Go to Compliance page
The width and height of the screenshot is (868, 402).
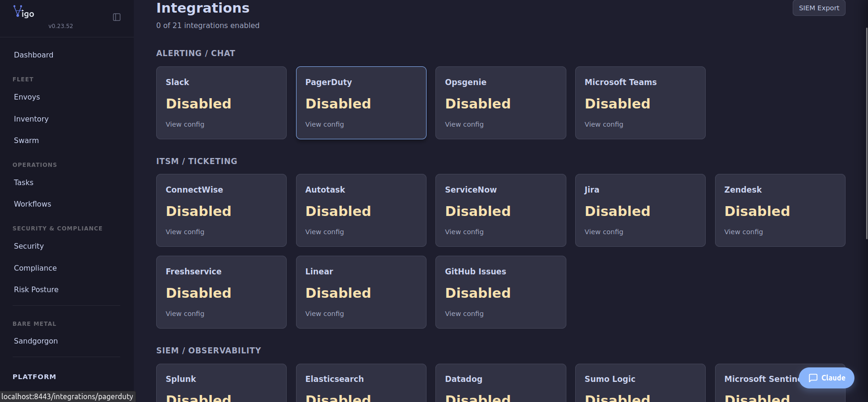(36, 268)
